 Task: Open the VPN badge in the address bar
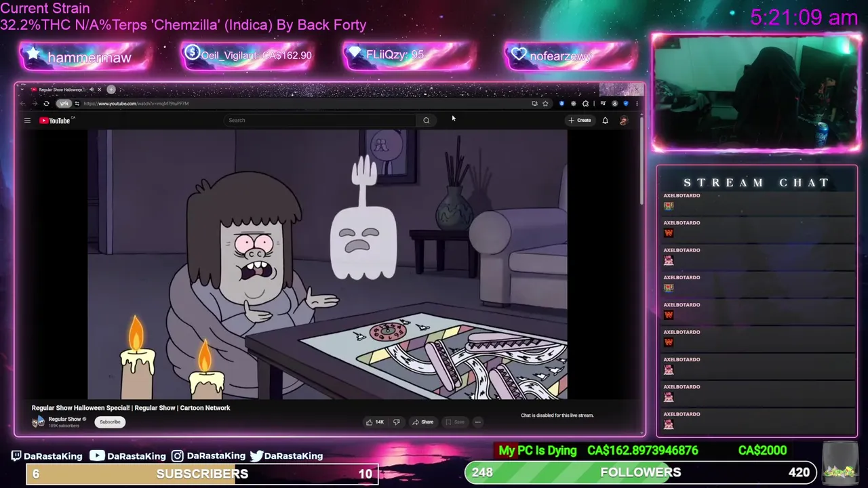[x=63, y=104]
